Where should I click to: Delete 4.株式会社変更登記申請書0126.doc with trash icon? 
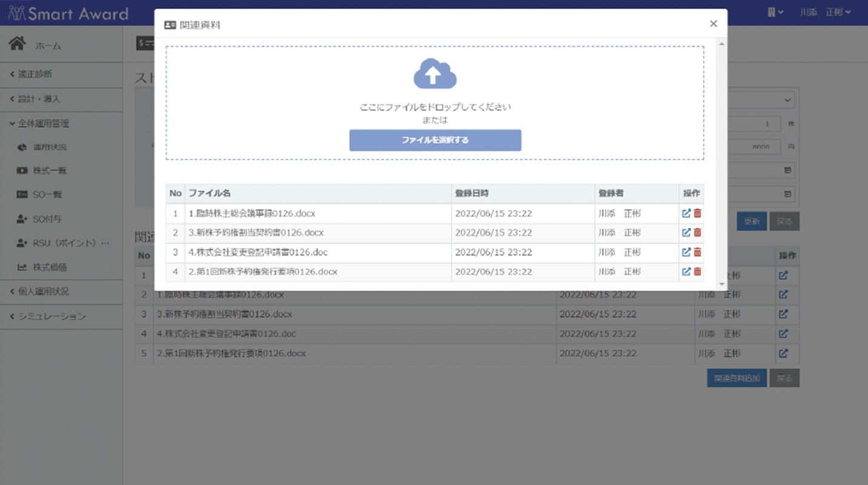coord(697,252)
